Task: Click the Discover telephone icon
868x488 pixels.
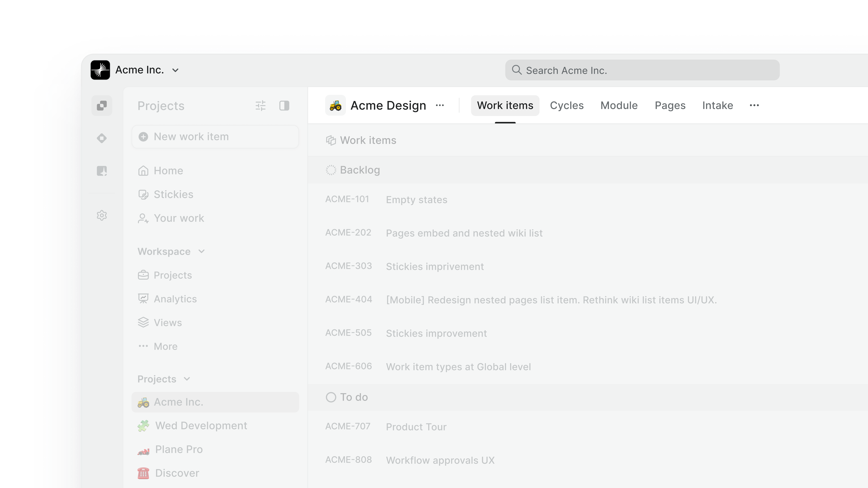Action: coord(143,473)
